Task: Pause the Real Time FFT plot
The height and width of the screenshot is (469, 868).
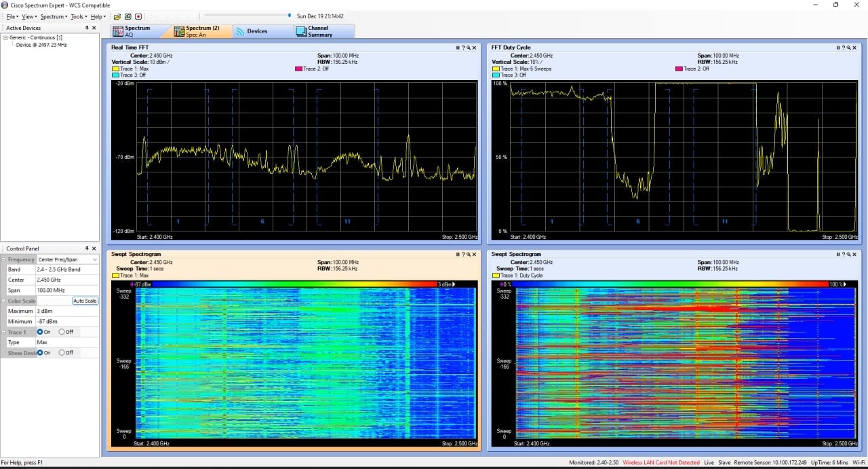Action: click(458, 48)
